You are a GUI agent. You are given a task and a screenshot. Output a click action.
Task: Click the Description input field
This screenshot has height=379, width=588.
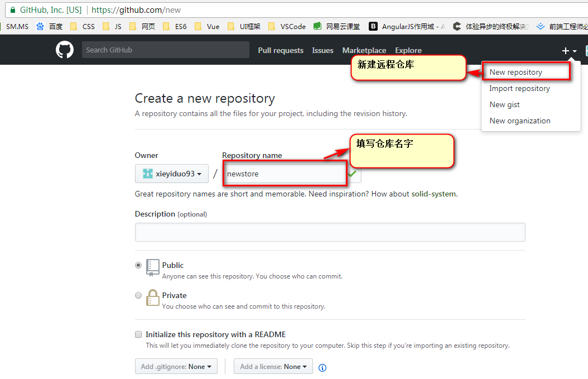click(x=330, y=232)
